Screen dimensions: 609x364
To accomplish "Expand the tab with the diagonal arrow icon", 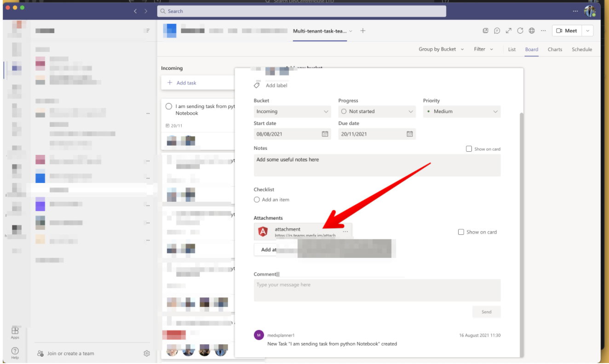I will click(x=508, y=30).
